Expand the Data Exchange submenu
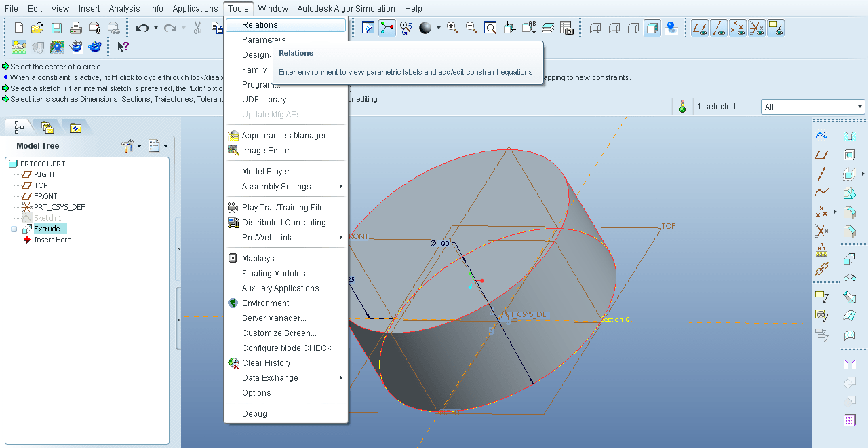This screenshot has height=448, width=868. coord(285,378)
